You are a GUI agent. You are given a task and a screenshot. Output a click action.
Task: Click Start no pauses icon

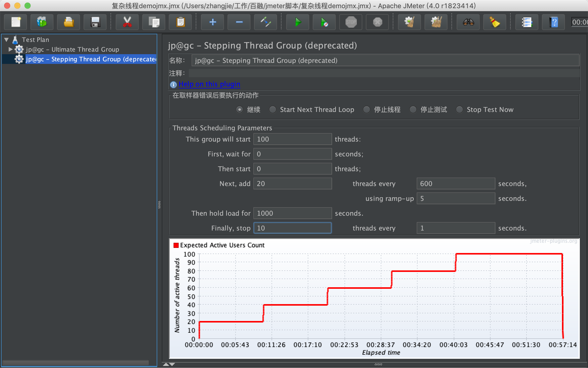pyautogui.click(x=324, y=22)
